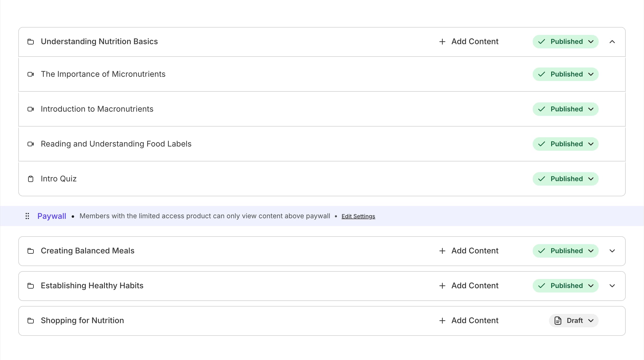The width and height of the screenshot is (644, 360).
Task: Add Content to Establishing Healthy Habits
Action: click(469, 286)
